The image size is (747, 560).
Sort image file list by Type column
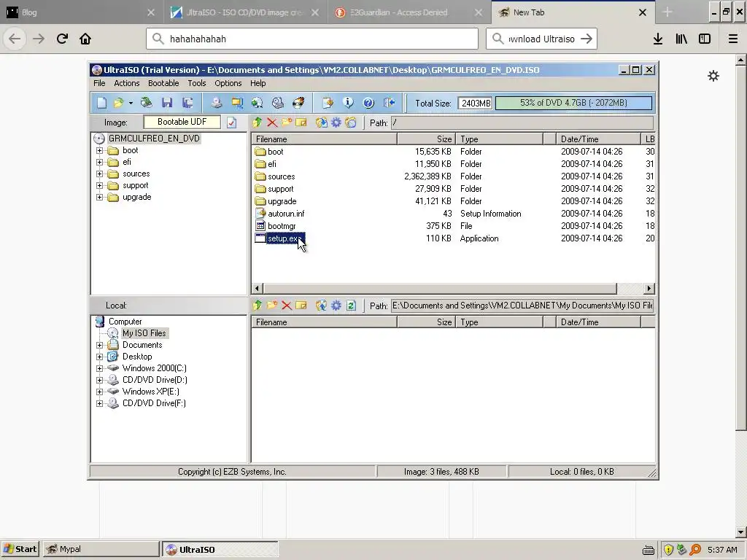coord(499,139)
